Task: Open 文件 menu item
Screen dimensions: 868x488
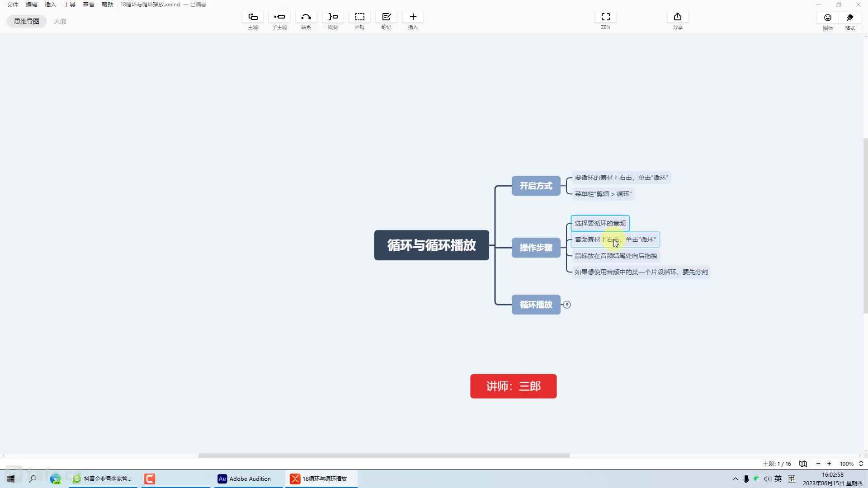Action: tap(12, 5)
